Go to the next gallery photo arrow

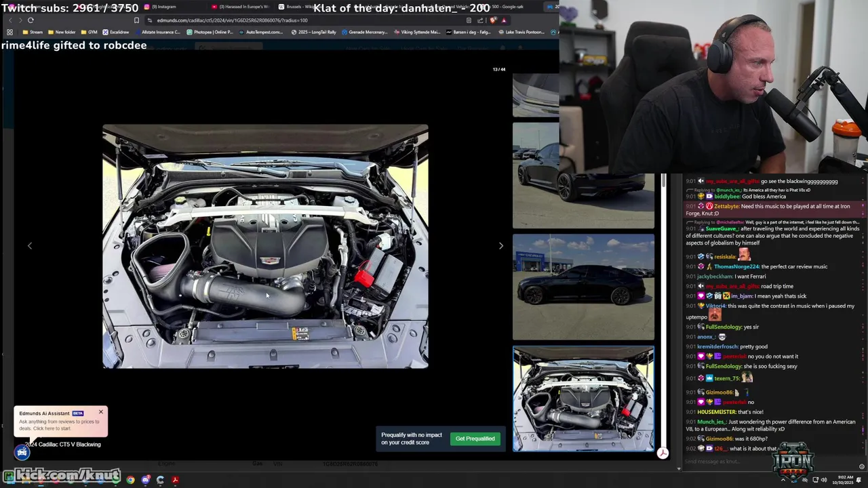click(x=501, y=246)
